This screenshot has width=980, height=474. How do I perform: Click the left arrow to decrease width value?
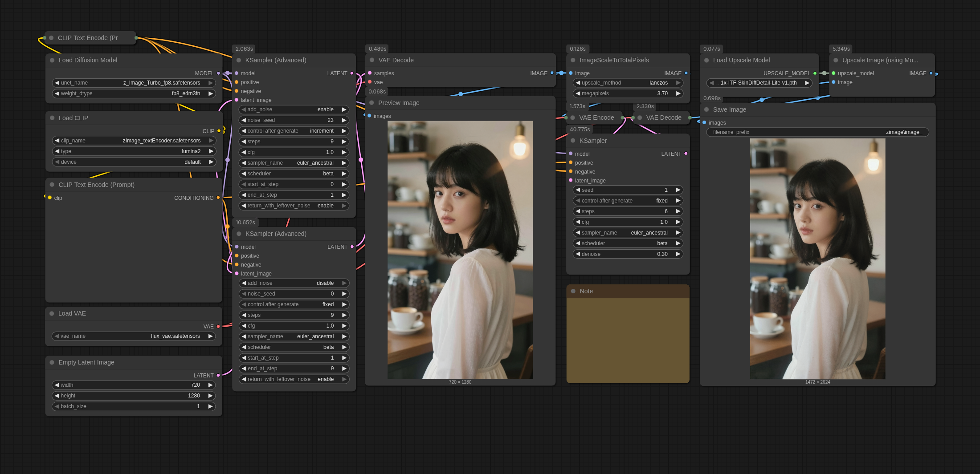click(x=57, y=385)
